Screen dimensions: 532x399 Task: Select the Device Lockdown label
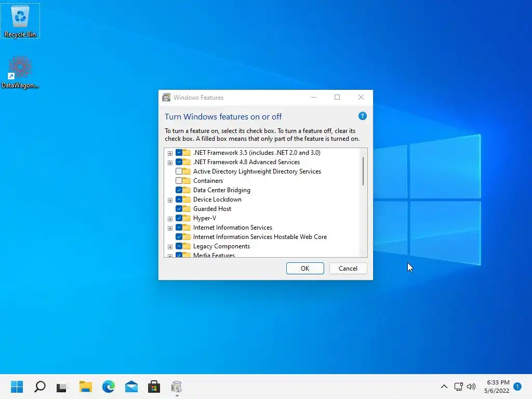[217, 199]
